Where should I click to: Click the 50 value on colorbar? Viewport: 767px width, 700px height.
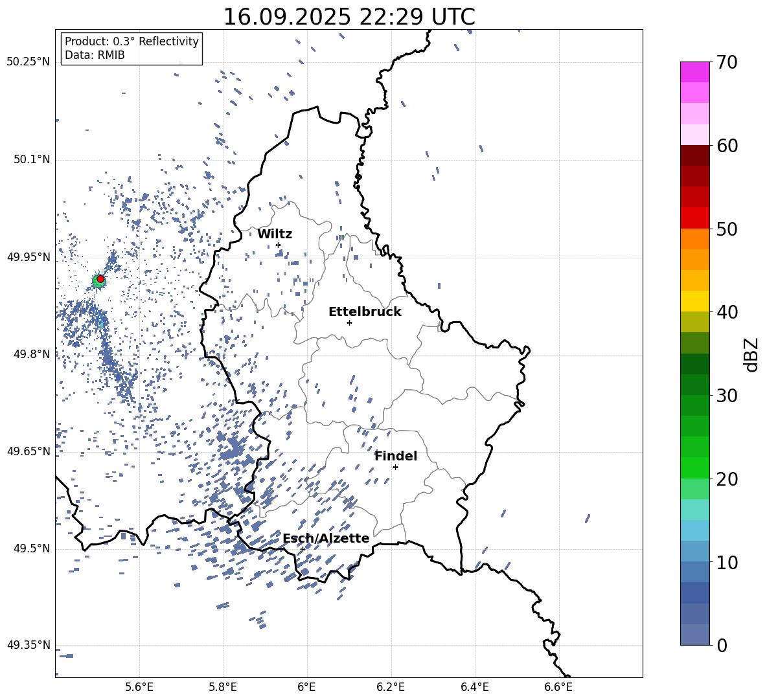tap(727, 229)
